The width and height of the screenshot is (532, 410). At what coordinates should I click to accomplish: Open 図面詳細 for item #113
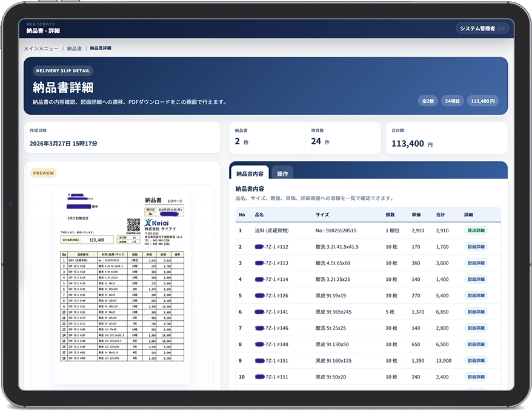(x=476, y=263)
